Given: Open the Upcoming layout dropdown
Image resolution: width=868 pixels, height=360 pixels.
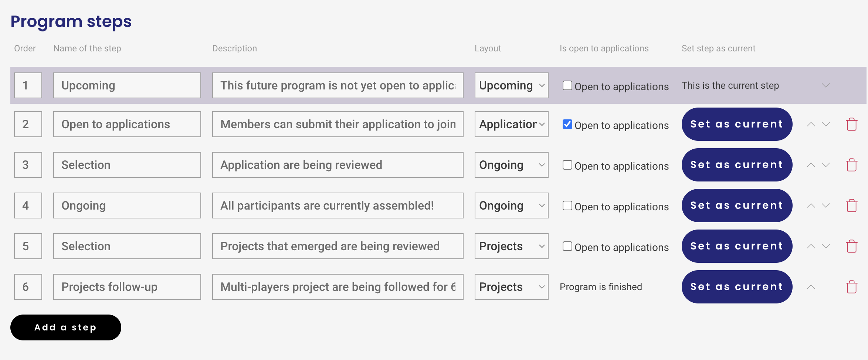Looking at the screenshot, I should pos(511,85).
